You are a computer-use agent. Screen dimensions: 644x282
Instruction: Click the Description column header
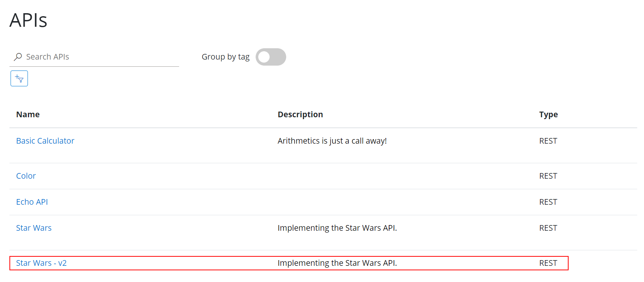(300, 114)
